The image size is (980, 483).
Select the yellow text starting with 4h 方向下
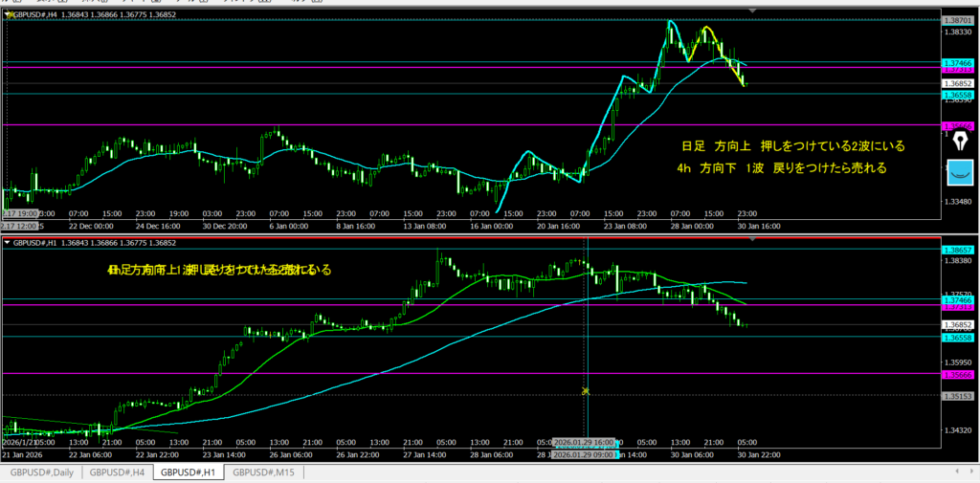(x=780, y=167)
